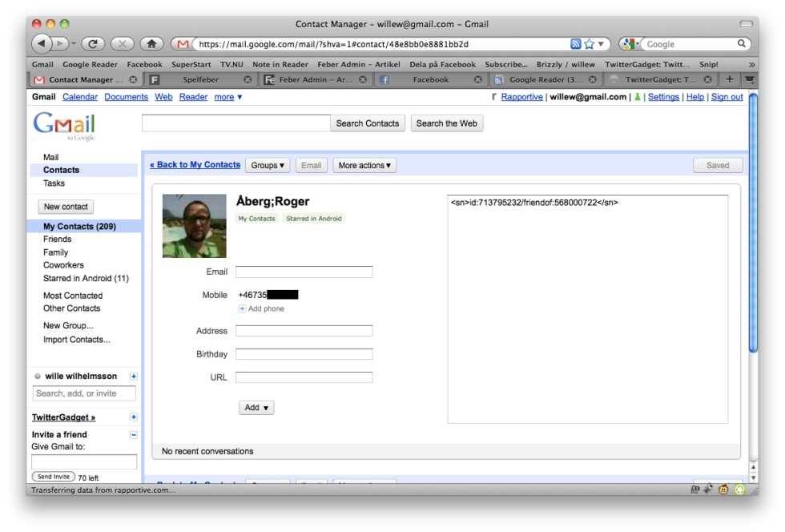Image resolution: width=785 pixels, height=532 pixels.
Task: Click the RSS feed icon in address bar
Action: (x=575, y=44)
